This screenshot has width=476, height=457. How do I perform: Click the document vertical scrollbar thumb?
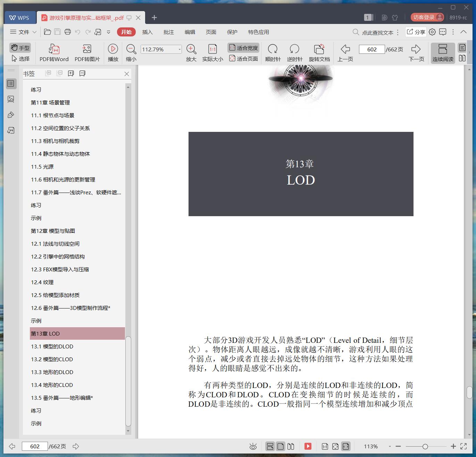[x=469, y=392]
